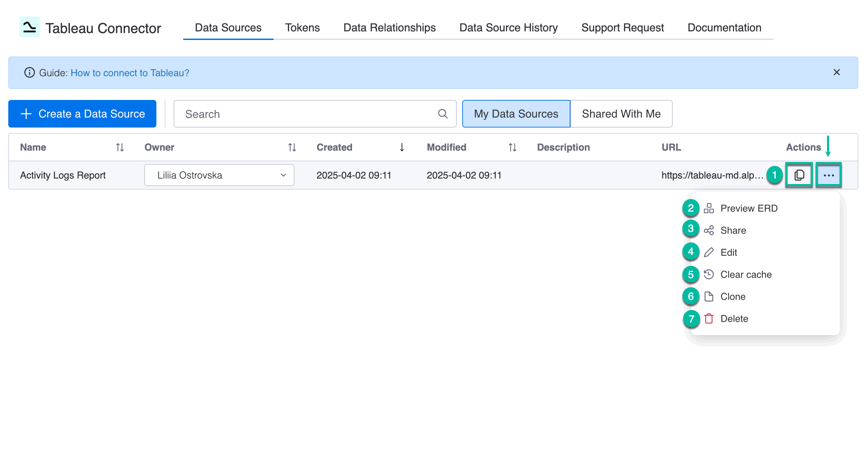Switch to Shared With Me view
The width and height of the screenshot is (868, 466).
[621, 114]
